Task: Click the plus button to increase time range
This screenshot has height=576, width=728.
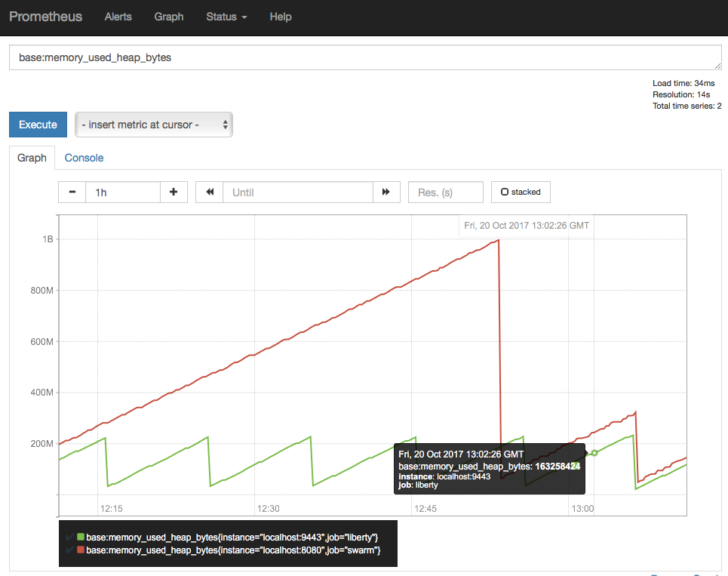Action: (174, 192)
